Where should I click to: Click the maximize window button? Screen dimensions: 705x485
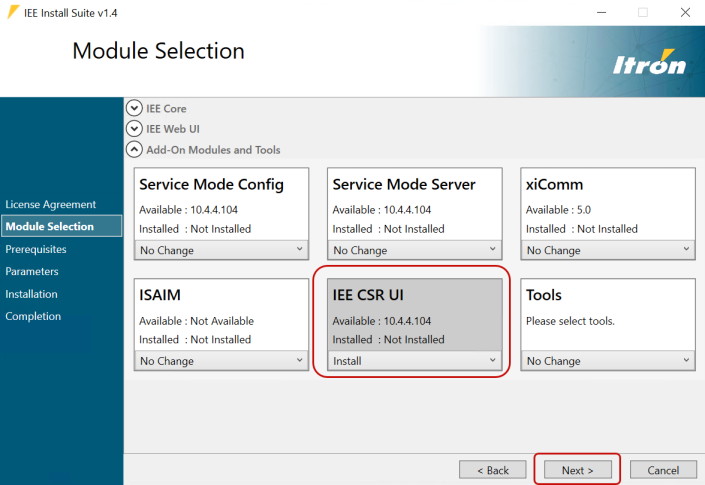(x=643, y=13)
